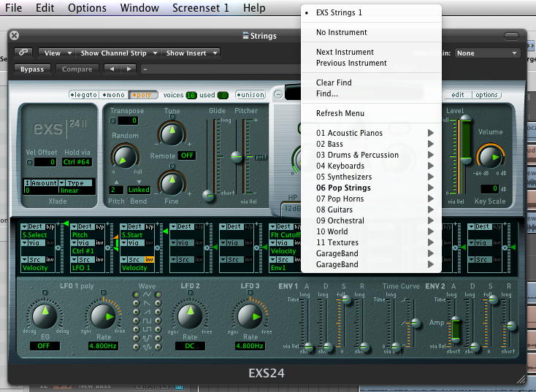Select the smooth random wave for LFO 1
The width and height of the screenshot is (536, 392).
(136, 347)
